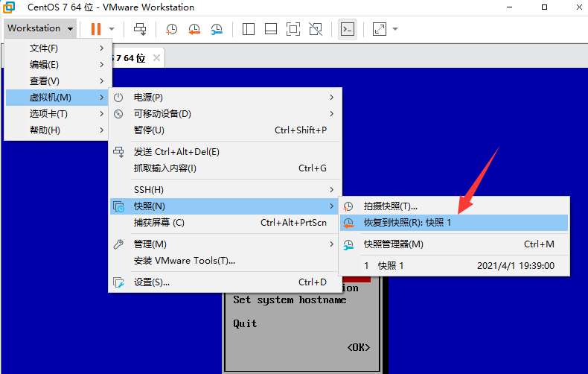The width and height of the screenshot is (588, 374).
Task: Toggle the thumbnail bar toolbar icon
Action: click(x=271, y=29)
